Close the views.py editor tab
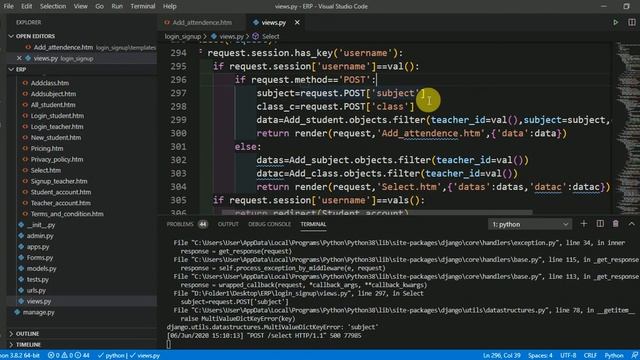 [x=297, y=22]
